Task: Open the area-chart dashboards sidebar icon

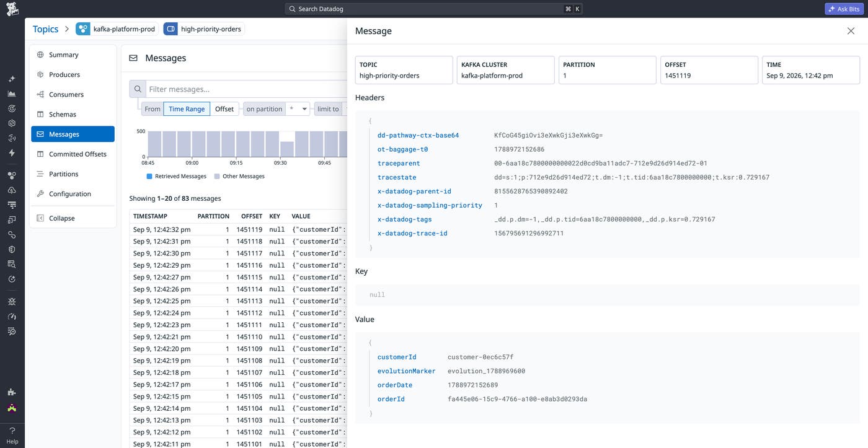Action: (12, 94)
